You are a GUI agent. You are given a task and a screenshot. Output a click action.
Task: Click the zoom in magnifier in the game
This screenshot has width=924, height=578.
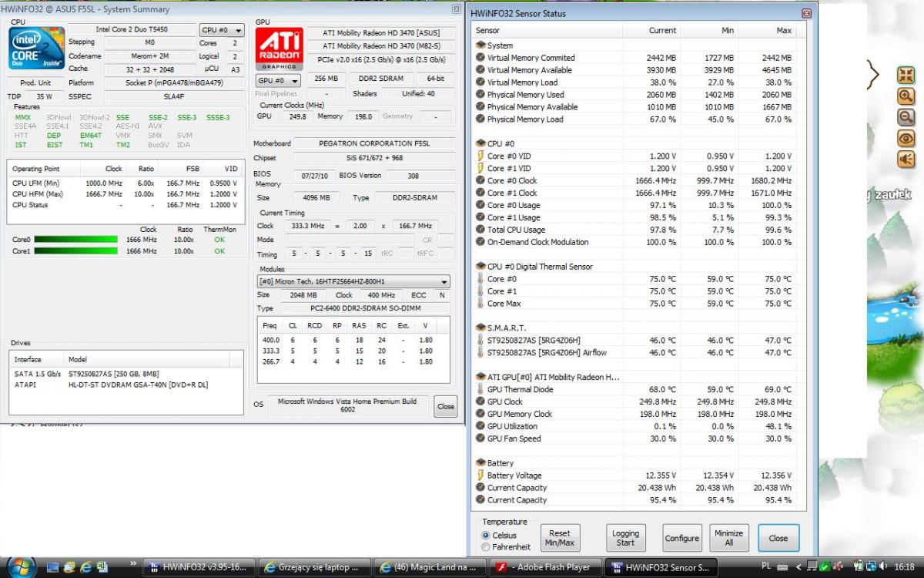click(x=906, y=96)
